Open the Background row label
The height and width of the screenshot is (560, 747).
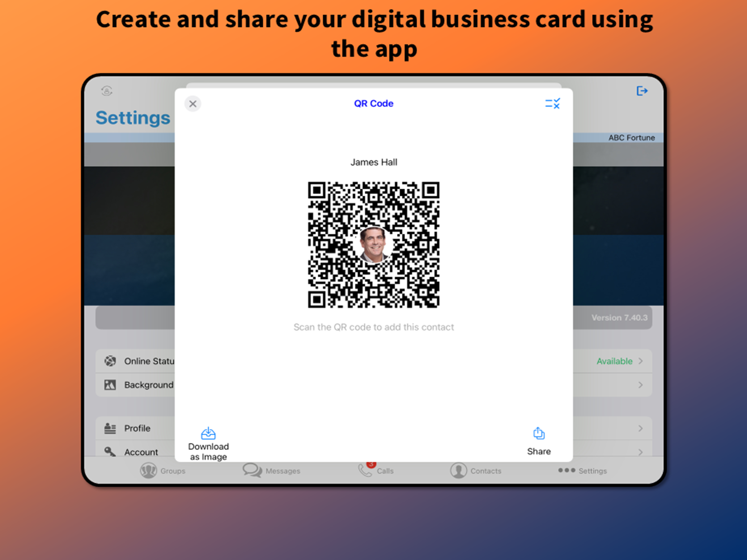(x=149, y=385)
